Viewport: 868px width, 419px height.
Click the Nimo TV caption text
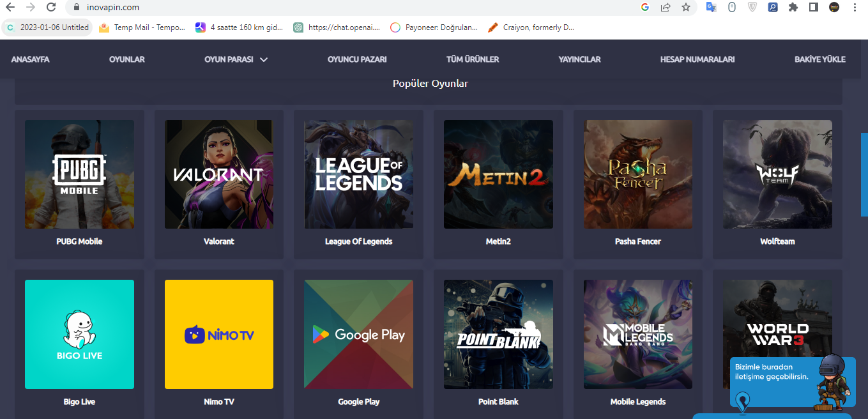click(219, 402)
